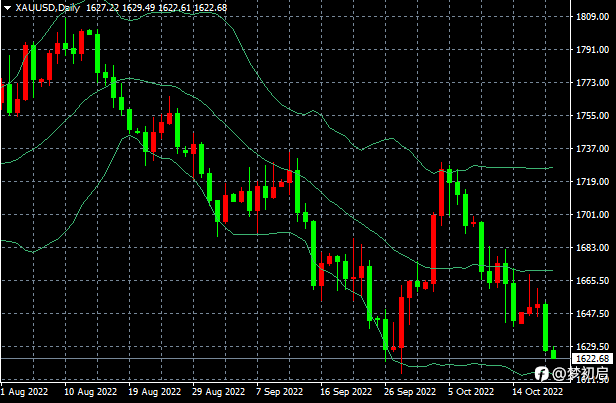Click the close value 1622.68 in chart header
Screen dimensions: 616x403
(211, 7)
